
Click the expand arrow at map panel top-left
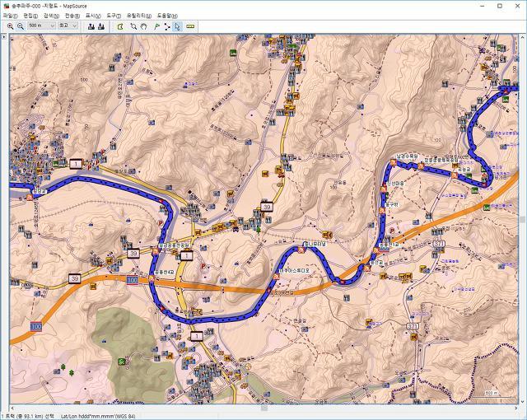(4, 36)
